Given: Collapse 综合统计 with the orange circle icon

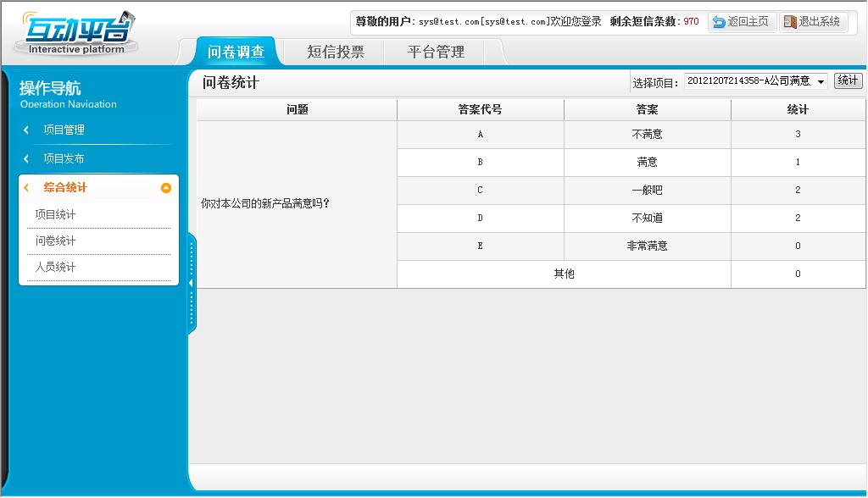Looking at the screenshot, I should coord(165,188).
